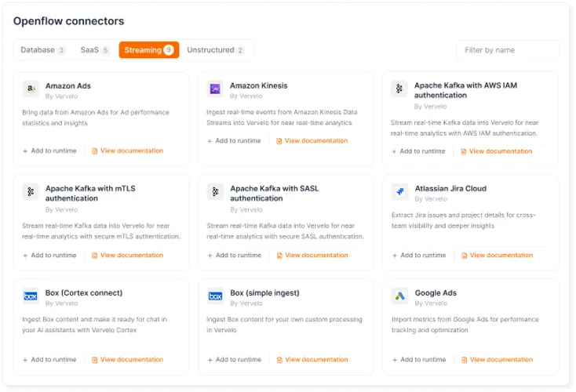Click document icon in Google Ads card
The image size is (576, 392).
point(464,360)
